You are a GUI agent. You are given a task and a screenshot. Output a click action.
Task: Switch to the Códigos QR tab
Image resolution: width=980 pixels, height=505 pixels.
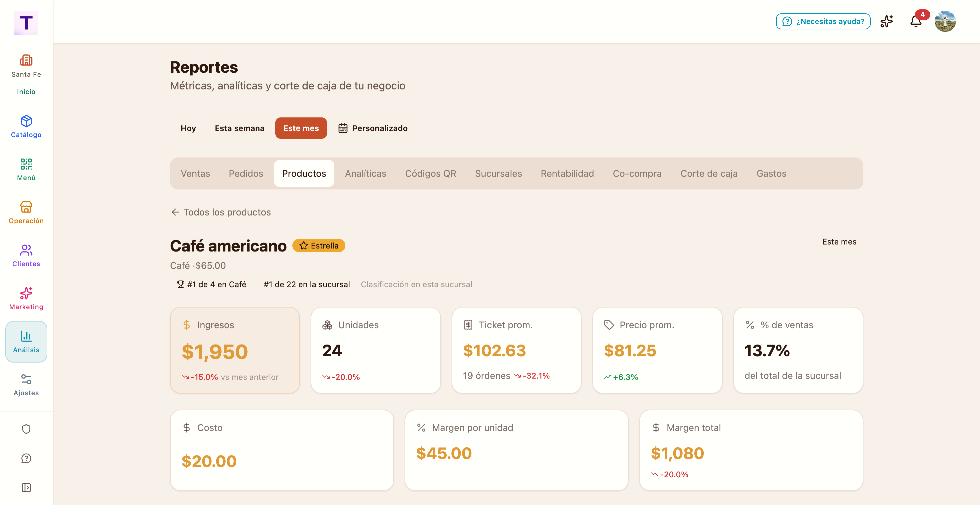pos(430,173)
